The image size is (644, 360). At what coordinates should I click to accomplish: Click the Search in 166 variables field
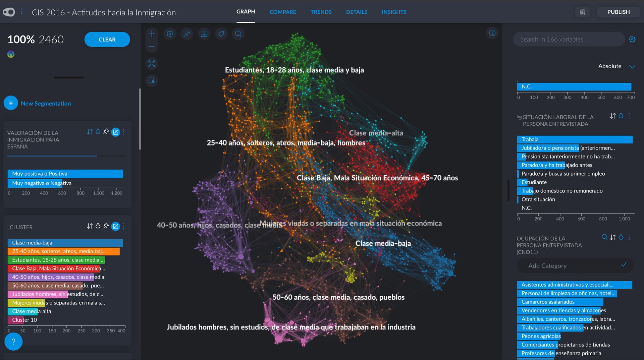pos(569,39)
